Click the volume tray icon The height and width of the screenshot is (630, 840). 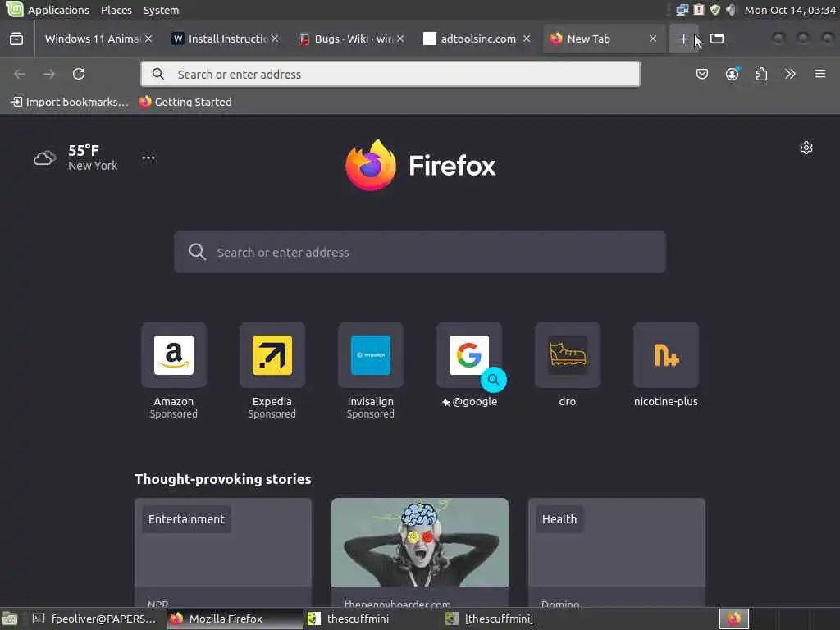point(731,10)
